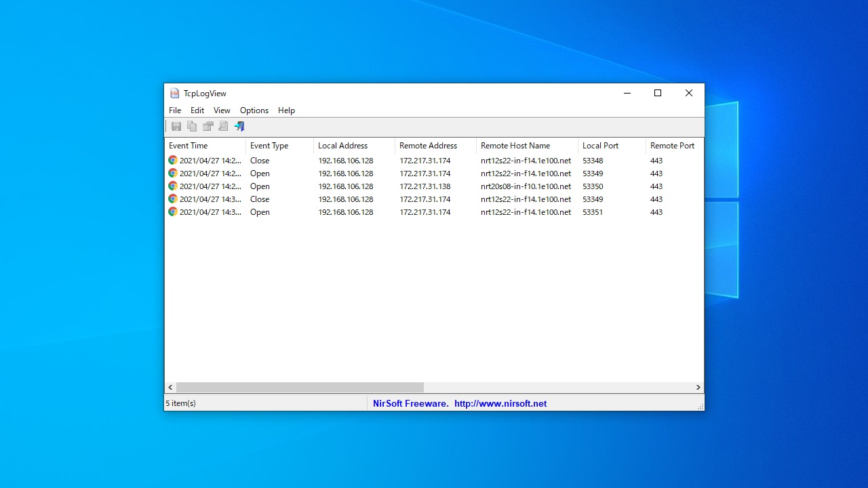Click Chrome icon of row with local port 53351
868x488 pixels.
click(x=173, y=212)
